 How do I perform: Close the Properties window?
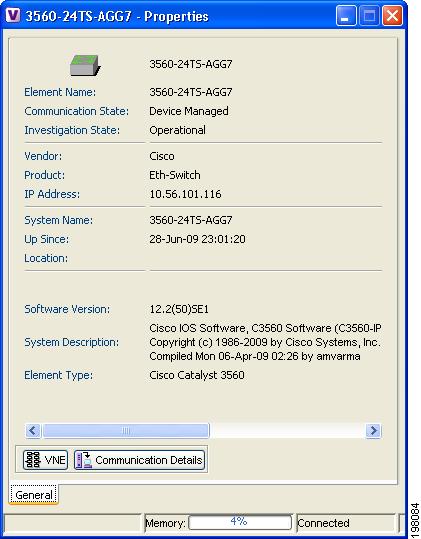[x=392, y=16]
